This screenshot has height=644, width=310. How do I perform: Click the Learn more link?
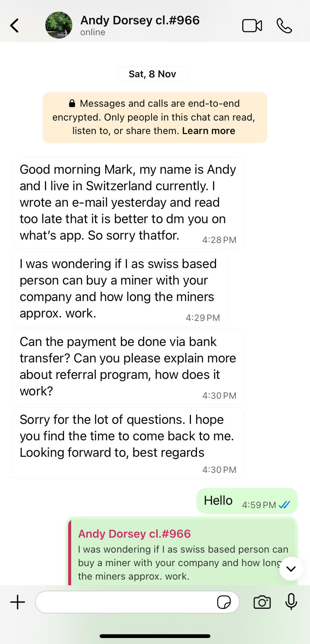coord(209,131)
